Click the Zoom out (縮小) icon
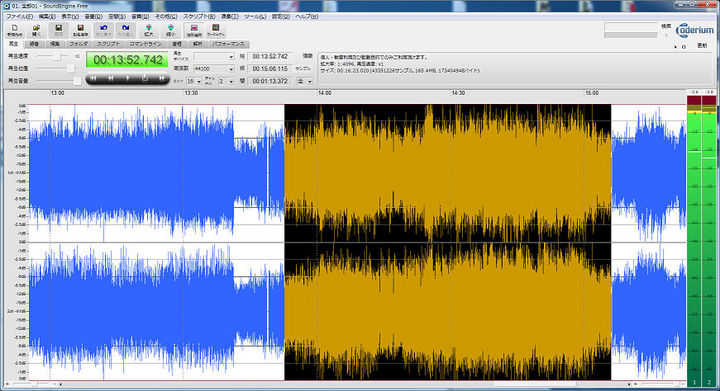 click(170, 30)
